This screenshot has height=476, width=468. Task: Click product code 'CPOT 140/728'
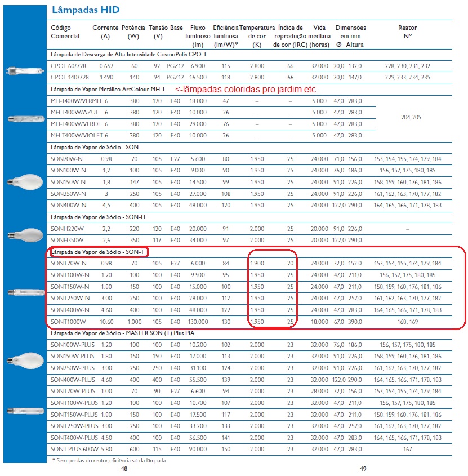pos(70,77)
